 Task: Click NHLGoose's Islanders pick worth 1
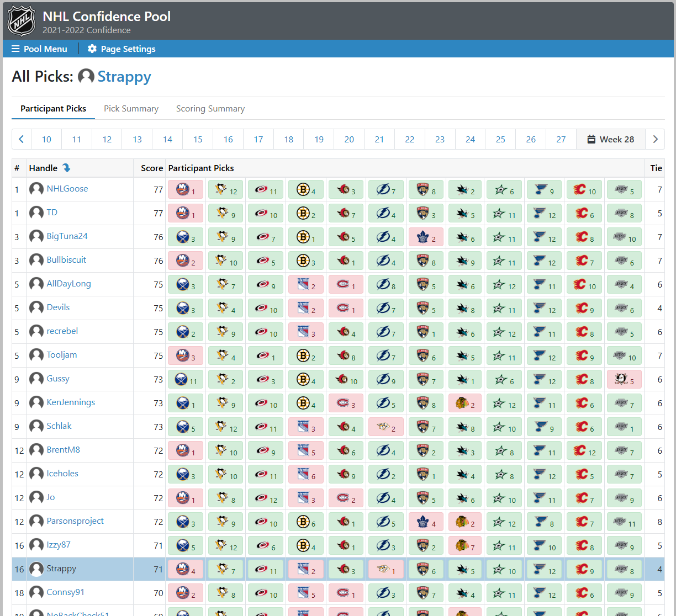pos(186,190)
